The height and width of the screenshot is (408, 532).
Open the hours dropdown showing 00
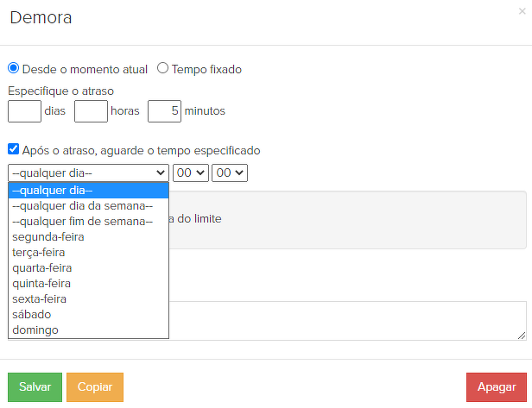(x=190, y=173)
